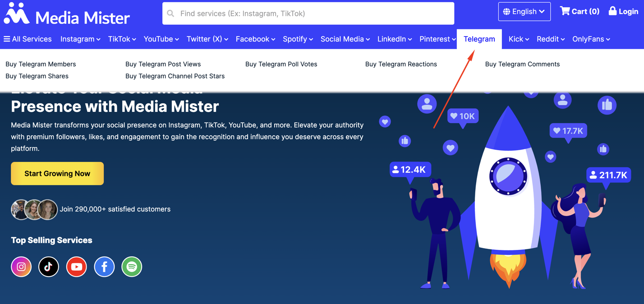
Task: Click the Login button
Action: tap(623, 11)
